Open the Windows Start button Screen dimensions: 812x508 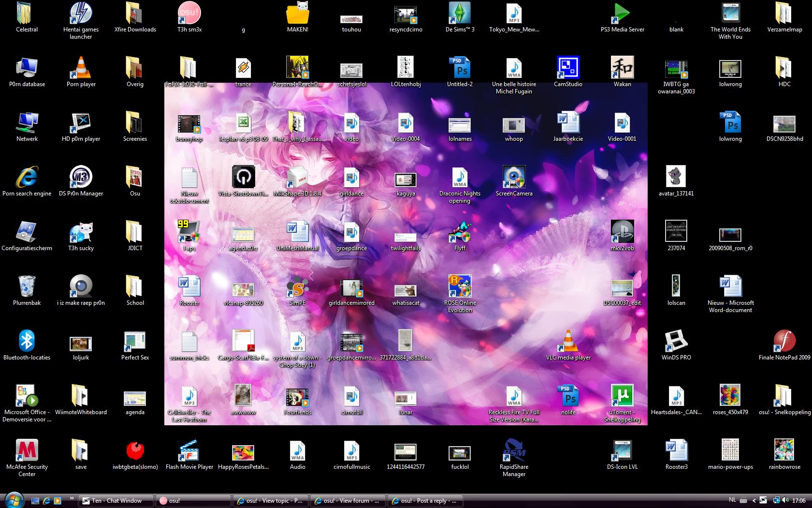[14, 500]
